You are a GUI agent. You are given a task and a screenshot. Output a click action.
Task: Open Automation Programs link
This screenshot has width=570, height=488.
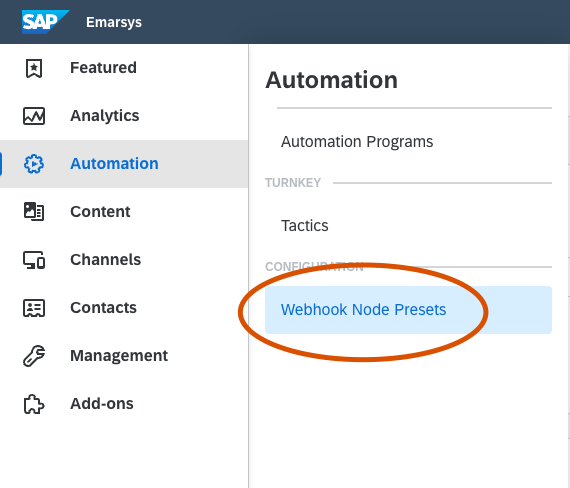coord(357,142)
